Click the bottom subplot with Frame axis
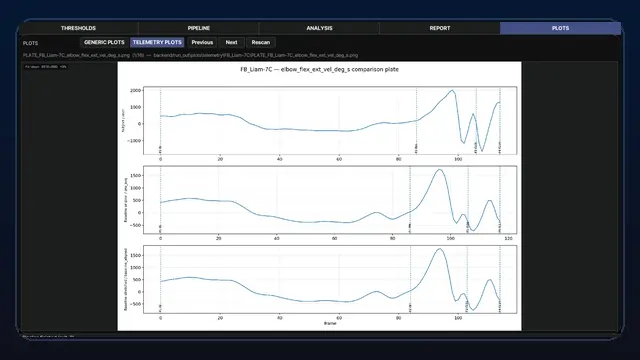 330,279
